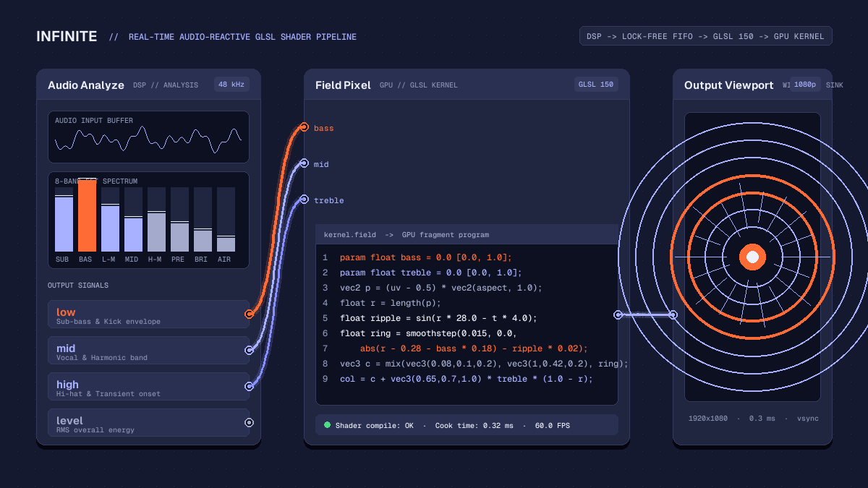Click the 1080p resolution badge
This screenshot has width=868, height=488.
[805, 85]
